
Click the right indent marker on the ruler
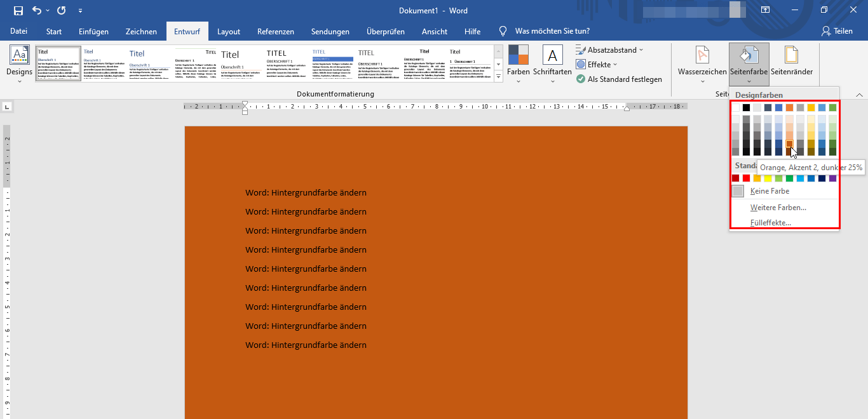(x=627, y=109)
